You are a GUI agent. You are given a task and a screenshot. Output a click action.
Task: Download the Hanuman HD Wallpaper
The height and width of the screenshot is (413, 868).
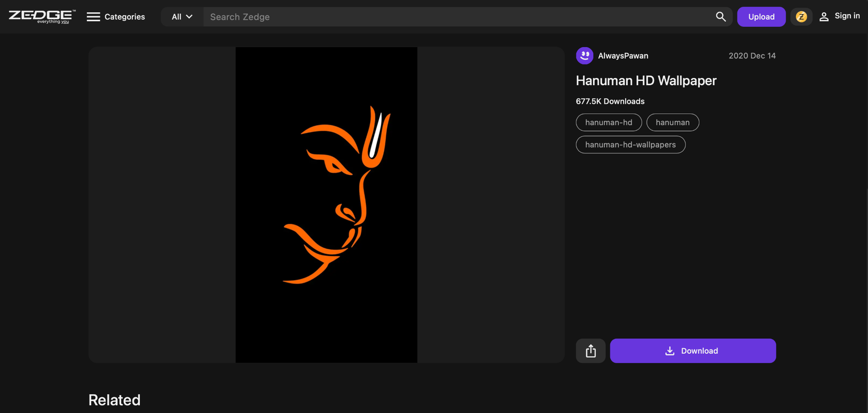pos(693,351)
